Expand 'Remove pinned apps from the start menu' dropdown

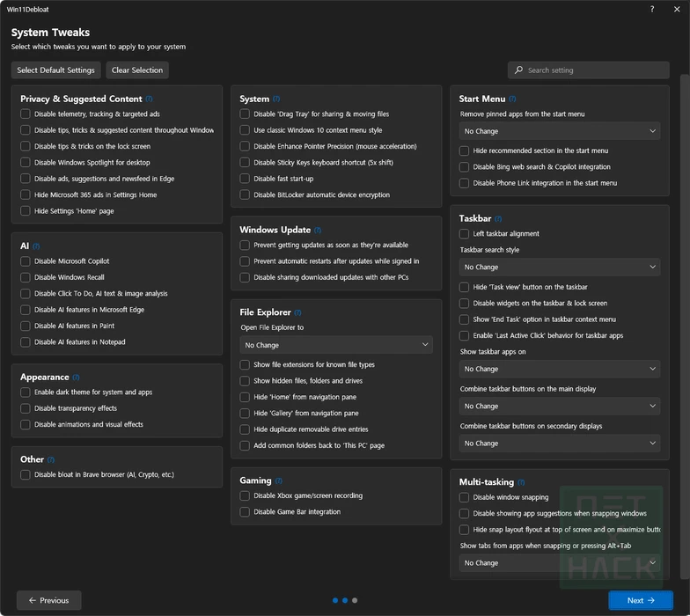560,131
